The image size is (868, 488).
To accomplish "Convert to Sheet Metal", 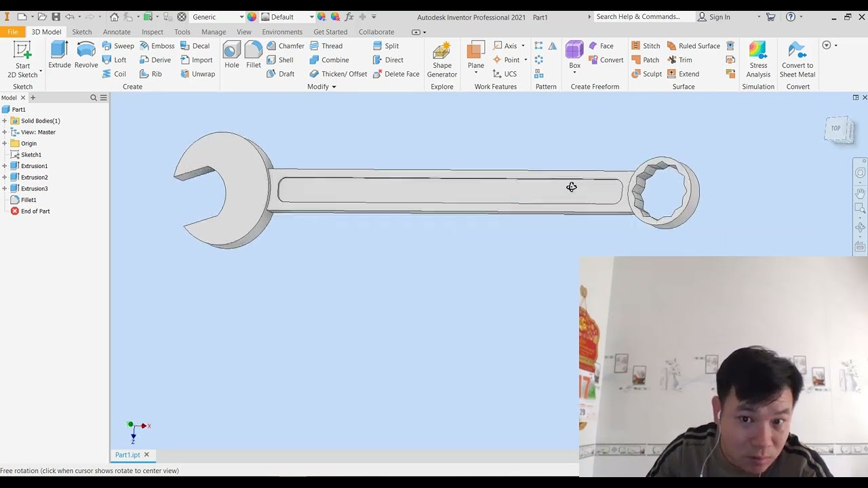I will pos(797,60).
